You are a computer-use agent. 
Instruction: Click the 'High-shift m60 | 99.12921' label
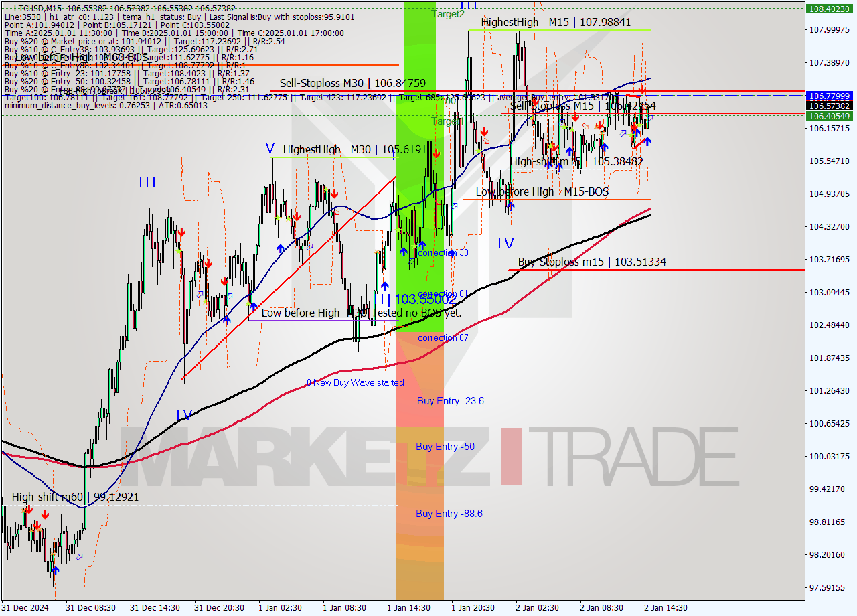75,497
